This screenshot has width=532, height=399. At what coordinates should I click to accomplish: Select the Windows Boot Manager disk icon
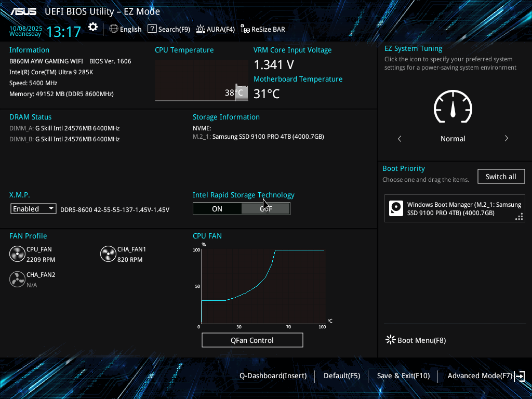click(x=396, y=209)
